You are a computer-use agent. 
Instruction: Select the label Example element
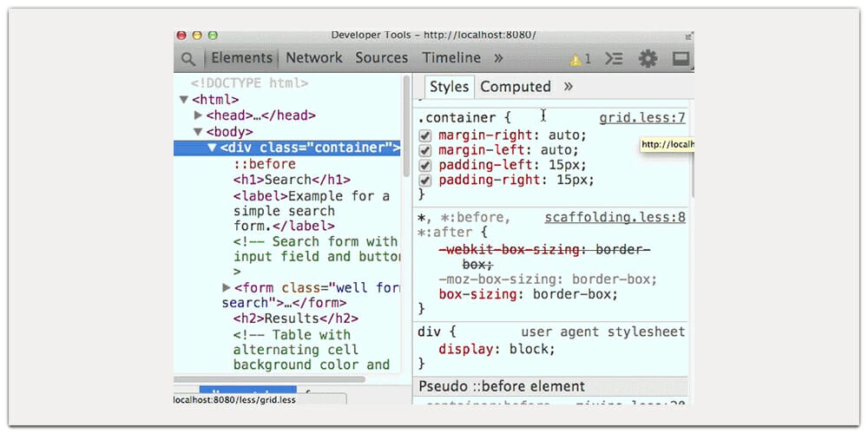(x=312, y=211)
